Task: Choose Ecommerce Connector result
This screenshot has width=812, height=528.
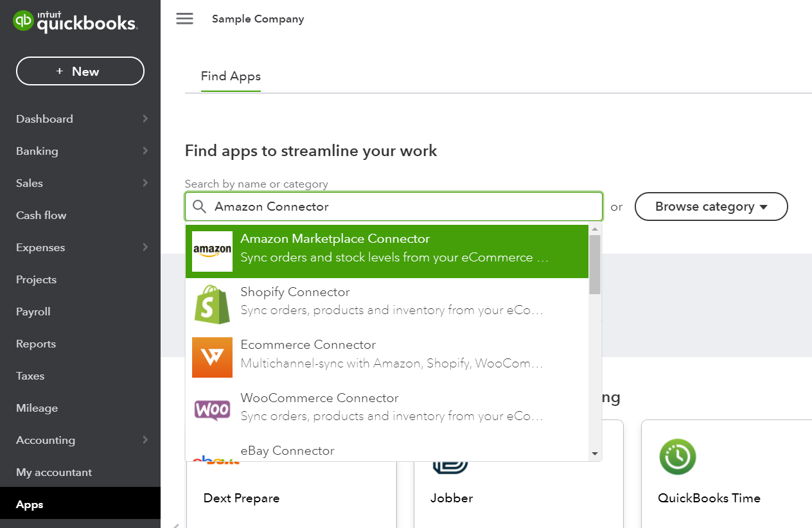Action: click(387, 358)
